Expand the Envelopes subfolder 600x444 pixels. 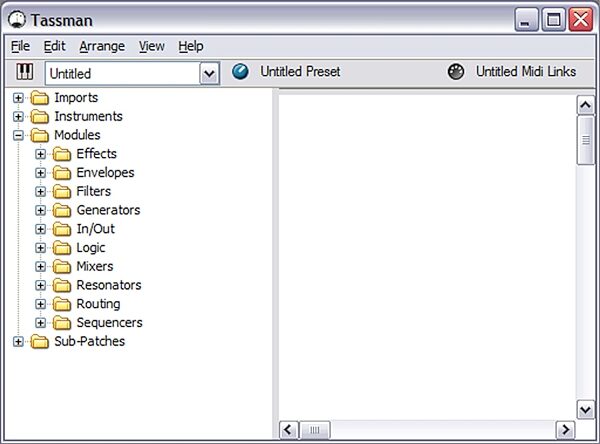(x=40, y=173)
